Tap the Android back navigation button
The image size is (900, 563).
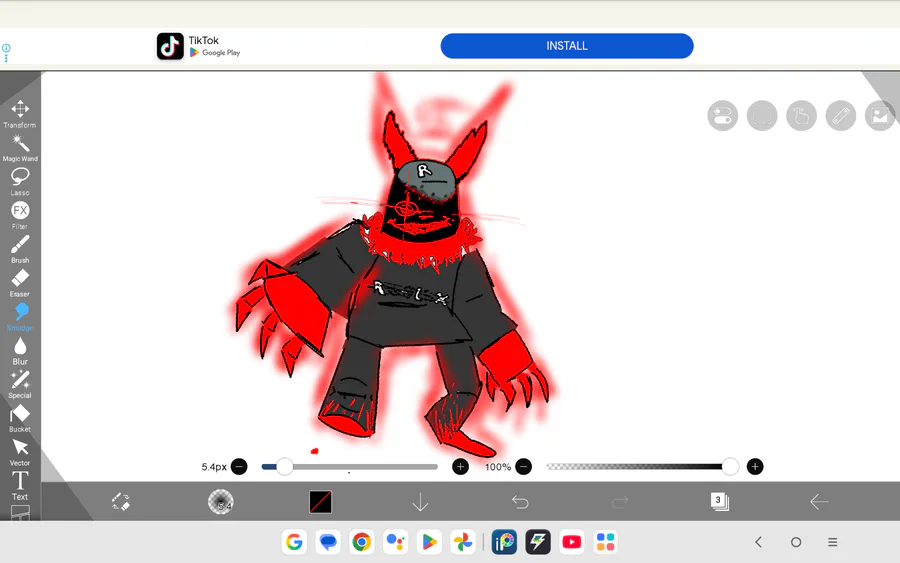click(758, 542)
